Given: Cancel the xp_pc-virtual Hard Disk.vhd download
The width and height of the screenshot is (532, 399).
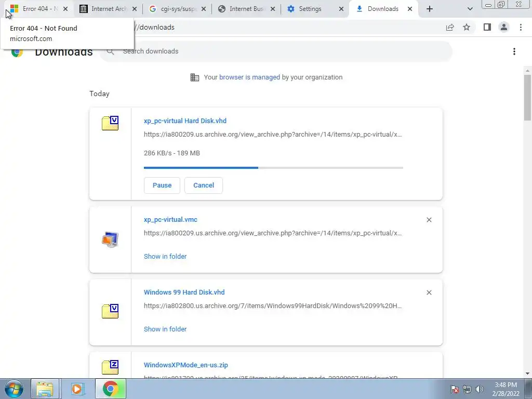Looking at the screenshot, I should (204, 185).
